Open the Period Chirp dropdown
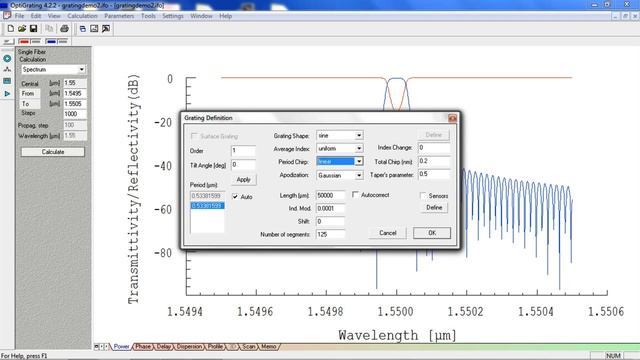640x360 pixels. [359, 161]
